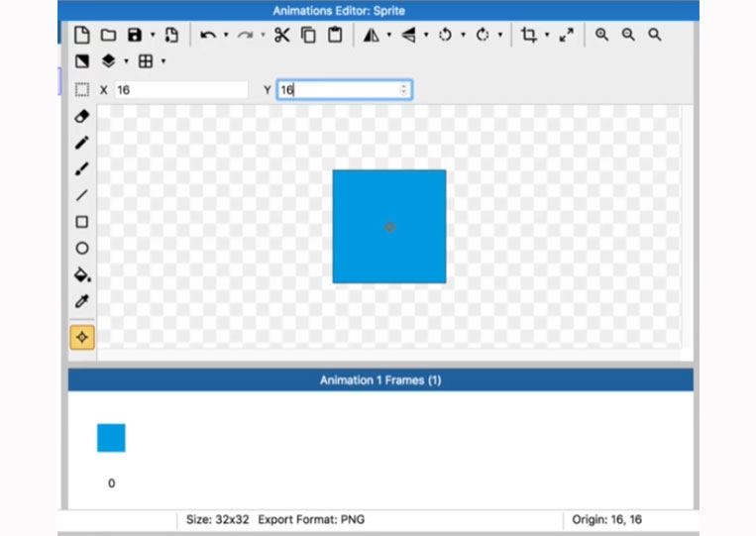756x536 pixels.
Task: Click the Flip vertically icon
Action: [408, 35]
